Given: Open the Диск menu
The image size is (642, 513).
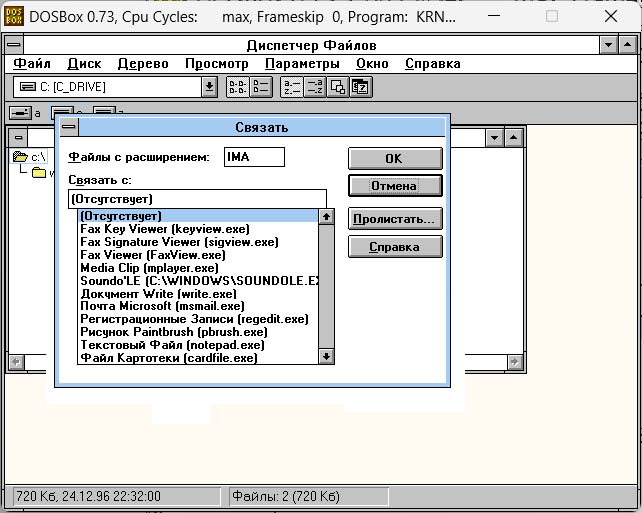Looking at the screenshot, I should click(x=84, y=64).
